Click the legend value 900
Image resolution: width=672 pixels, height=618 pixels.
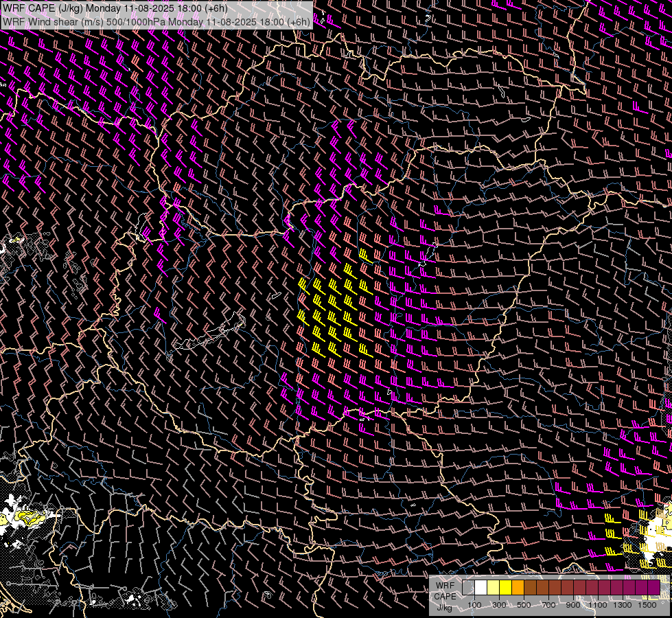coord(573,605)
